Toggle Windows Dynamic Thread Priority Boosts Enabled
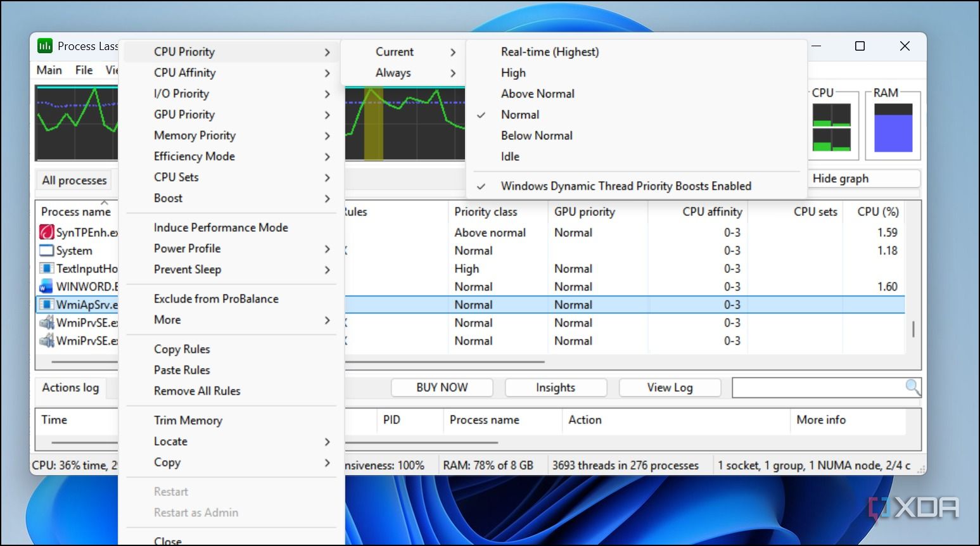Viewport: 980px width, 546px height. 637,186
